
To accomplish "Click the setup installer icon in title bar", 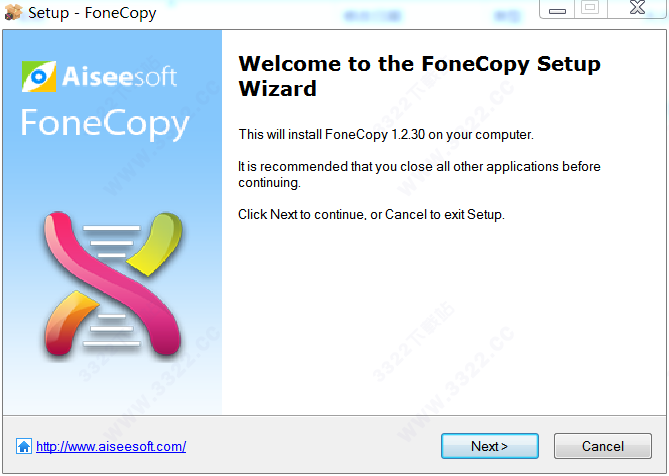I will pos(13,14).
